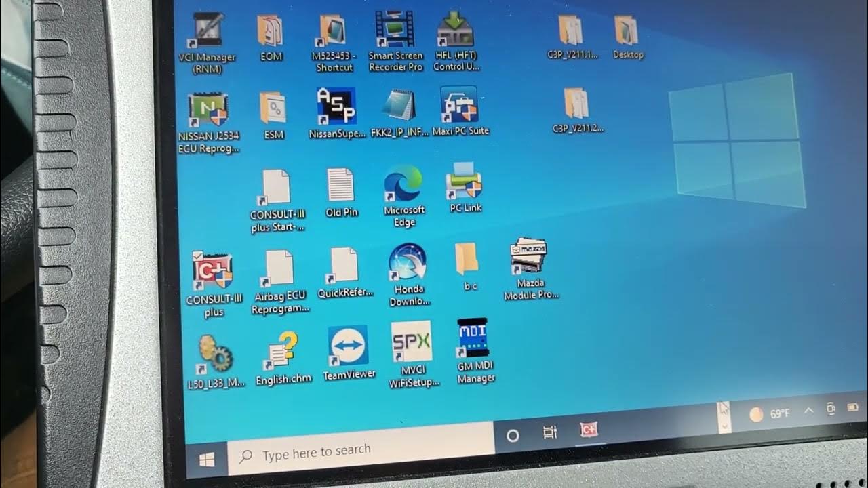Open the C3P_V211.1 folder
Image resolution: width=868 pixels, height=488 pixels.
click(x=572, y=37)
